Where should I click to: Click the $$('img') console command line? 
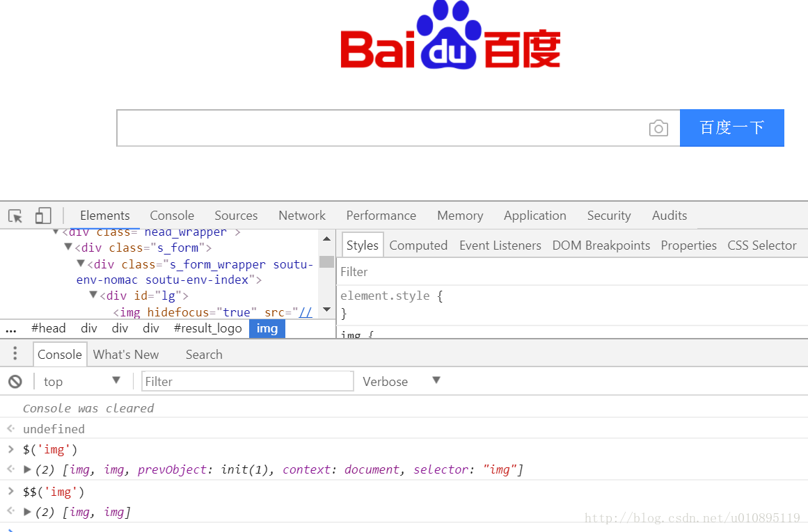(x=53, y=492)
